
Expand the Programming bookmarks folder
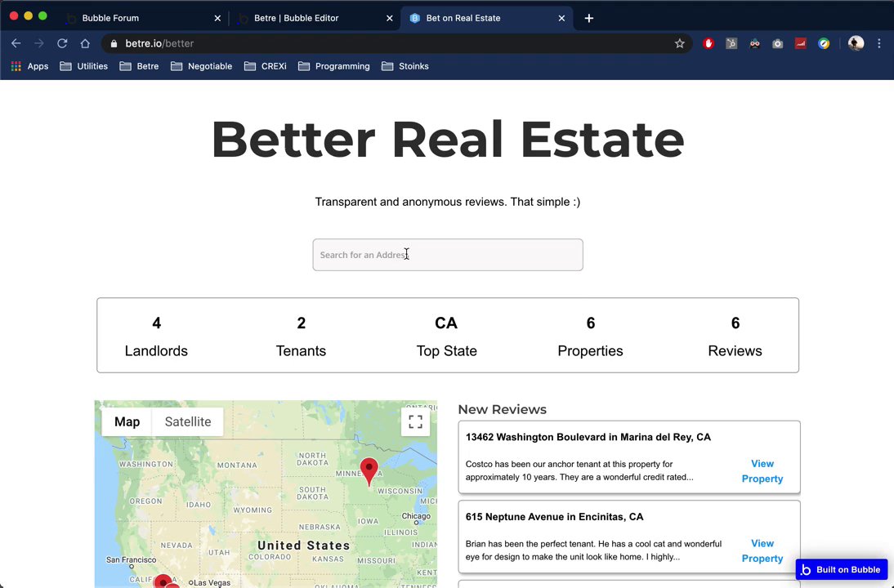pos(333,66)
